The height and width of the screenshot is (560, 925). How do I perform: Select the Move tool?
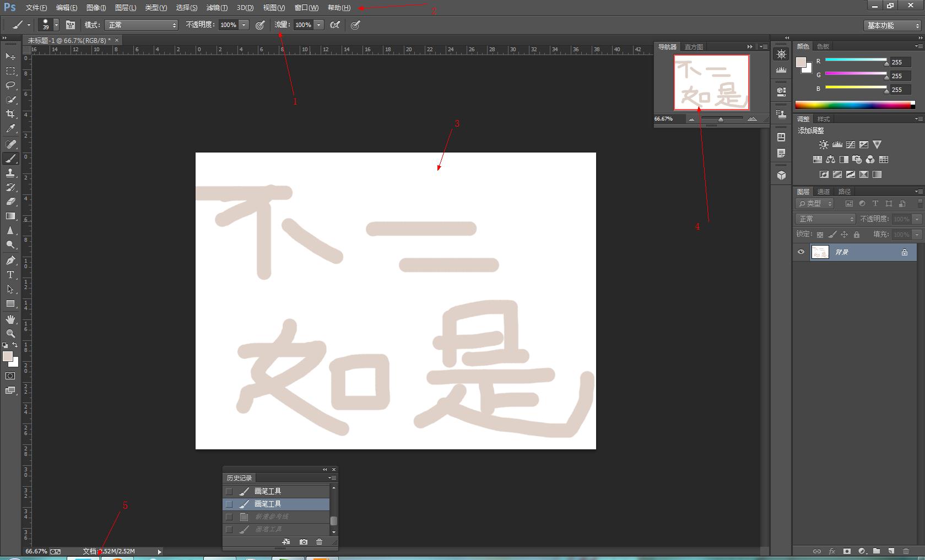(x=10, y=56)
